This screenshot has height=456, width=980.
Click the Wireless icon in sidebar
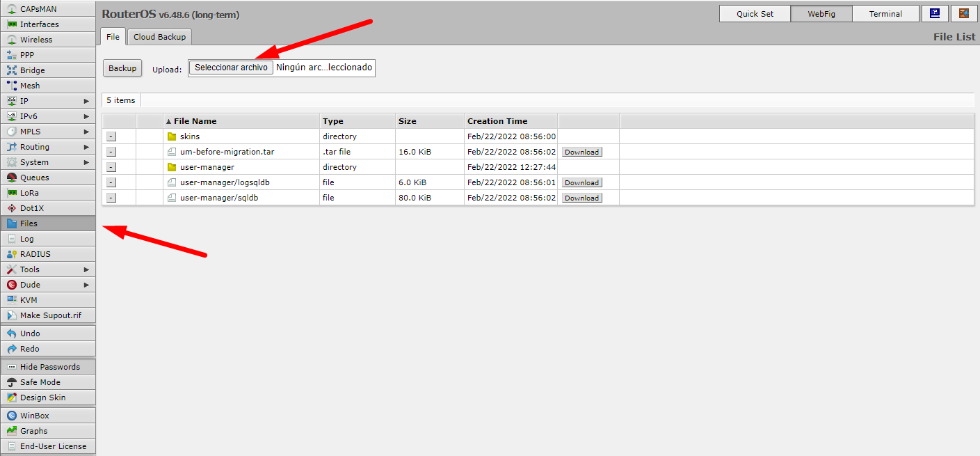(12, 40)
